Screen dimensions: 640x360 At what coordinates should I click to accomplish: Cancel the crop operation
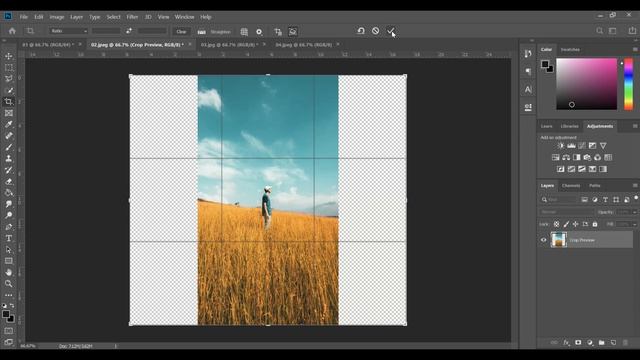(x=376, y=31)
